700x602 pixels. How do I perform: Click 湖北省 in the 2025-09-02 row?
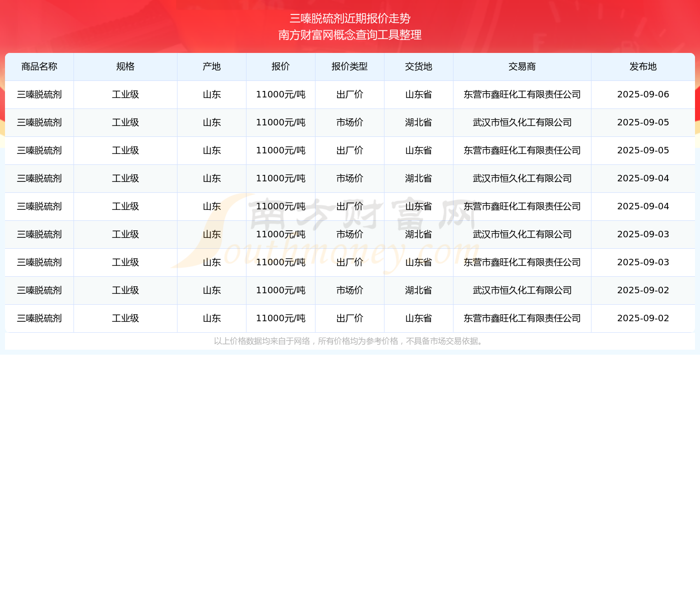419,291
